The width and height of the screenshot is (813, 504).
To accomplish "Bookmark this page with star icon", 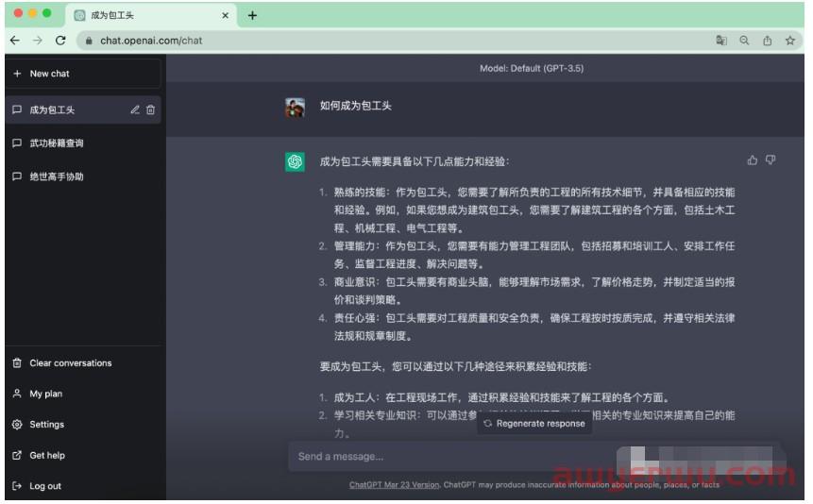I will [x=790, y=41].
